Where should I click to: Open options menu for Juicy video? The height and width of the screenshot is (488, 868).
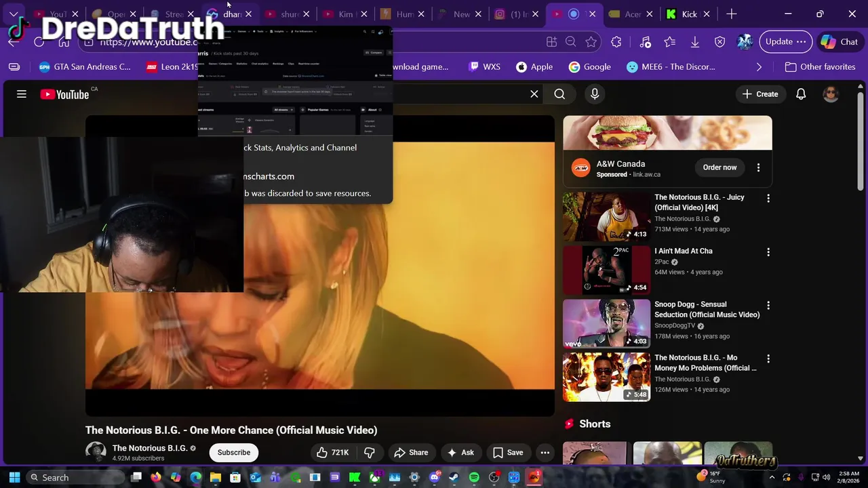(768, 199)
